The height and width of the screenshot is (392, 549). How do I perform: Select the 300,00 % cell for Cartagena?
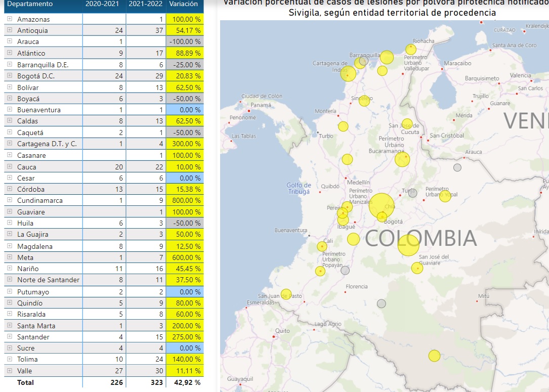[185, 144]
